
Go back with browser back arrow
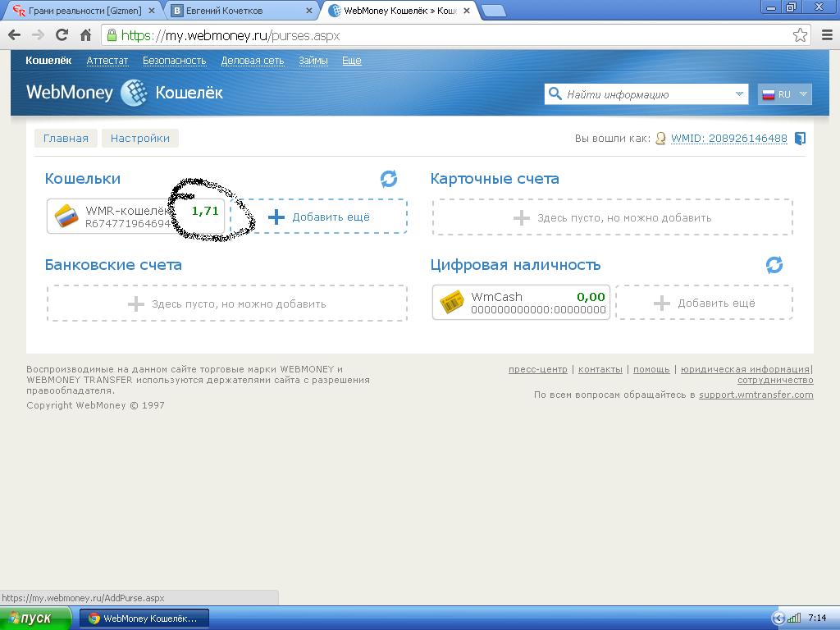coord(15,35)
